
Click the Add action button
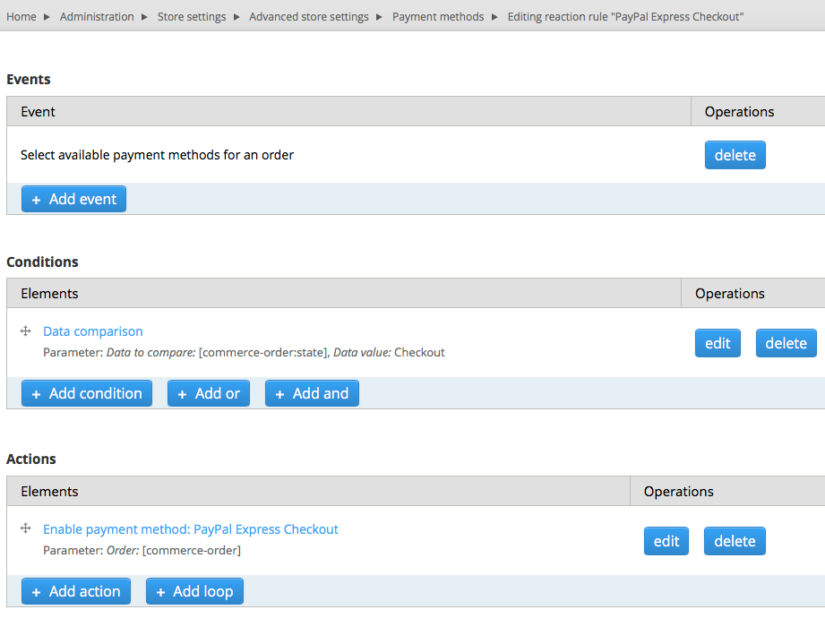coord(76,591)
